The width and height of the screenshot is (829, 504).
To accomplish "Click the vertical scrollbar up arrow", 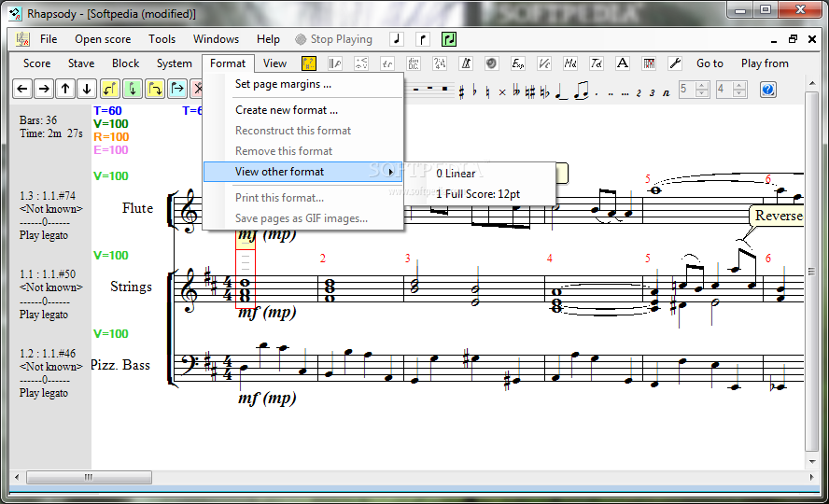I will (x=812, y=83).
